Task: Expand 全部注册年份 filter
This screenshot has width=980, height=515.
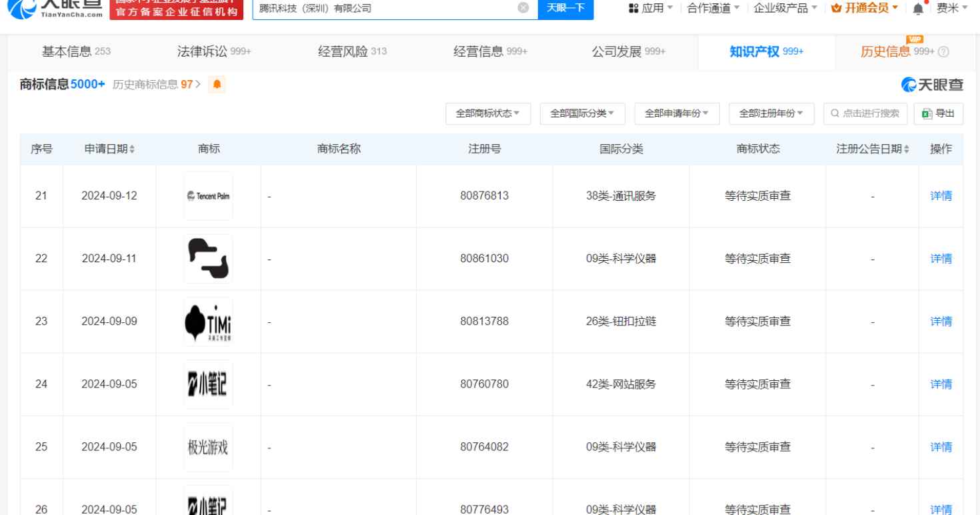Action: [x=772, y=113]
